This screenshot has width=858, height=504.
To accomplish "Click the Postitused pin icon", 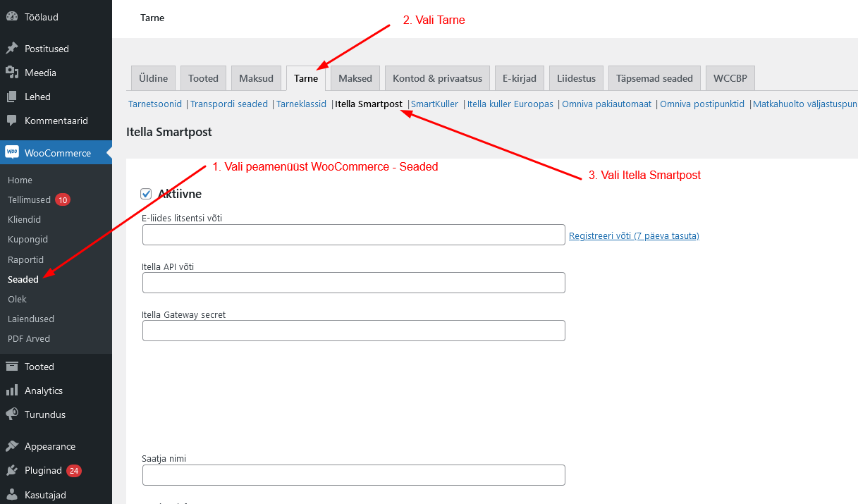I will click(12, 49).
